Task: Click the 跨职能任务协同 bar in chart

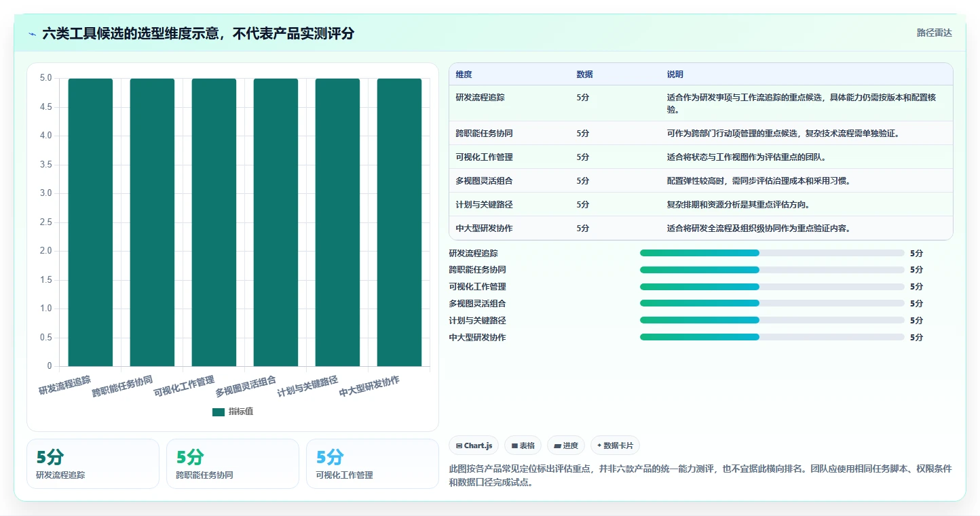Action: (x=152, y=222)
